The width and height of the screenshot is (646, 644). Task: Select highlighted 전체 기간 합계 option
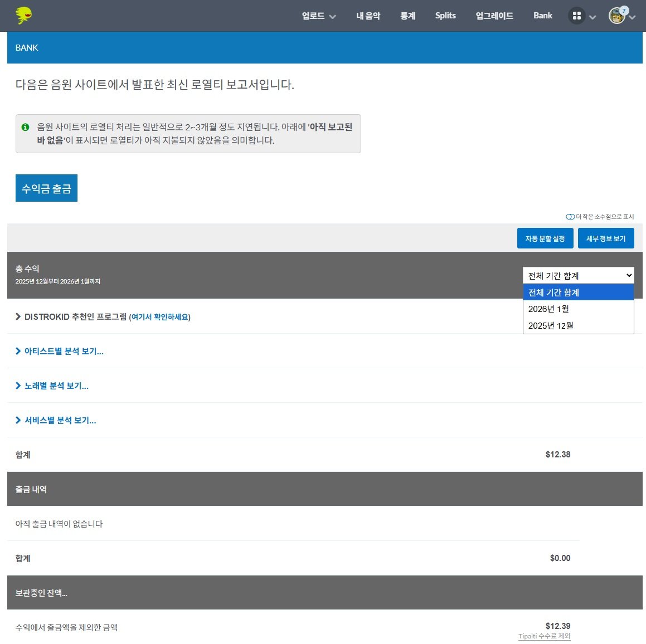coord(578,292)
